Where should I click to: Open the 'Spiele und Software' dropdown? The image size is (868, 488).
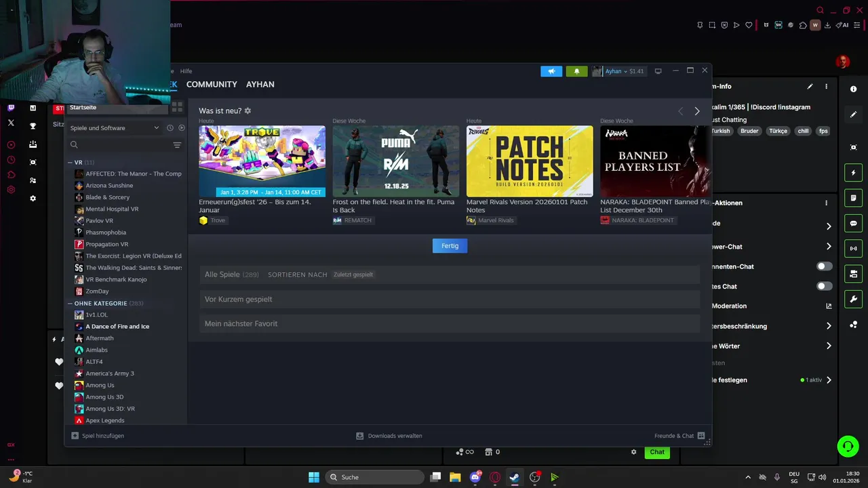click(115, 128)
